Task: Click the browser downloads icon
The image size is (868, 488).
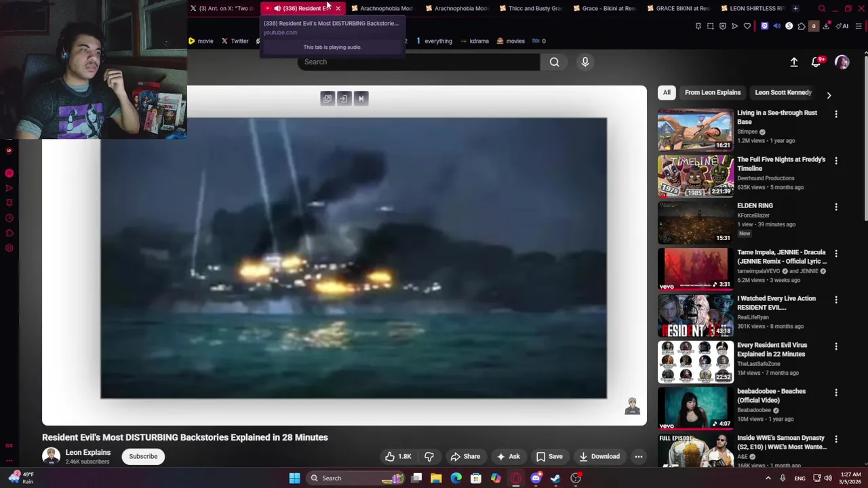Action: pos(825,26)
